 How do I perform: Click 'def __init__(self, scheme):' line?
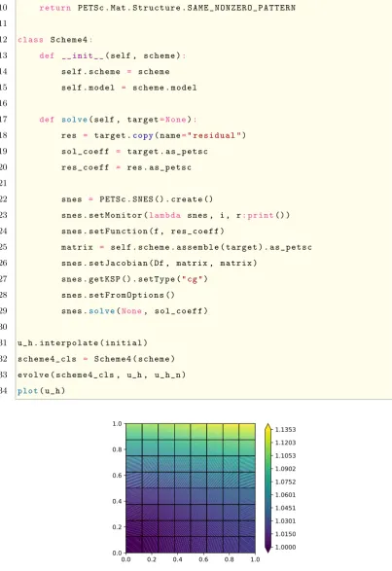pyautogui.click(x=113, y=55)
